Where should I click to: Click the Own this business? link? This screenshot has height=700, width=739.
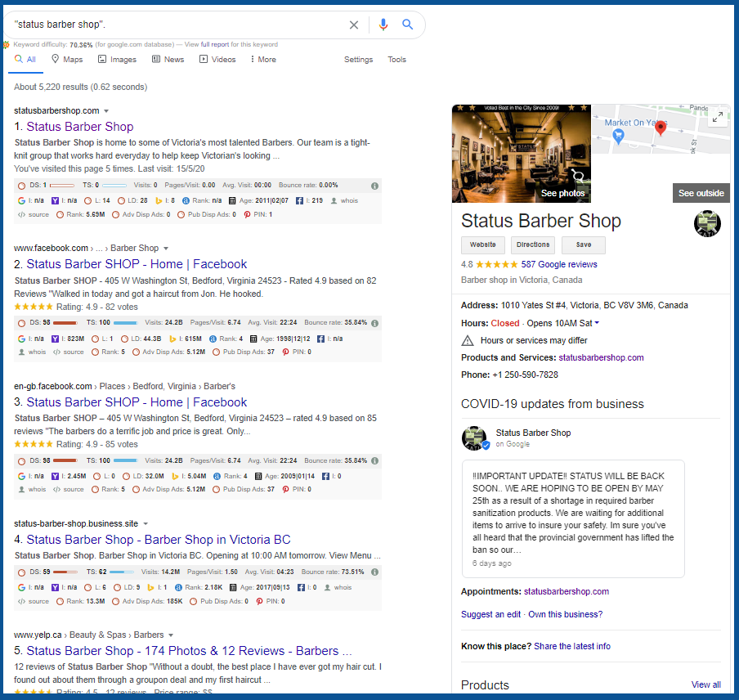pyautogui.click(x=565, y=615)
